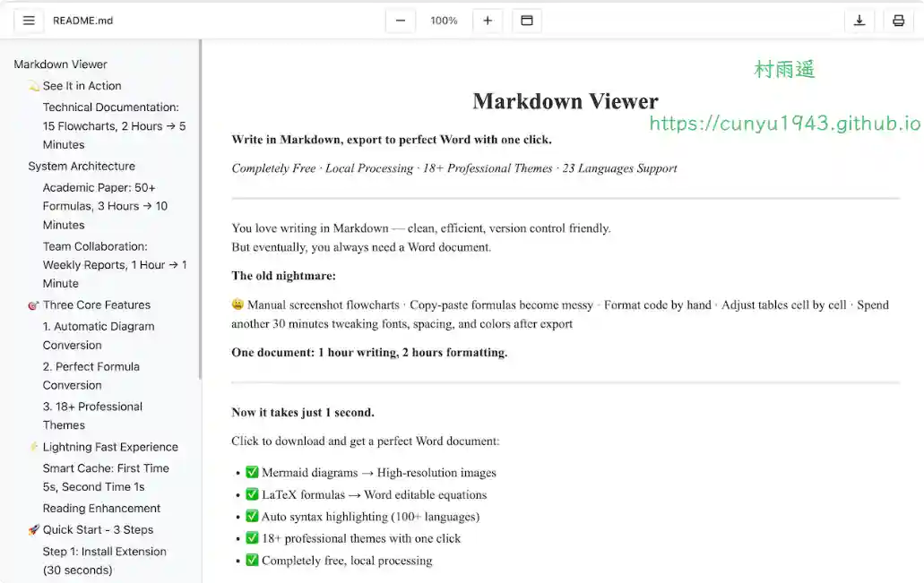Click the 100% zoom level indicator
Screen dimensions: 924x583
(x=444, y=21)
